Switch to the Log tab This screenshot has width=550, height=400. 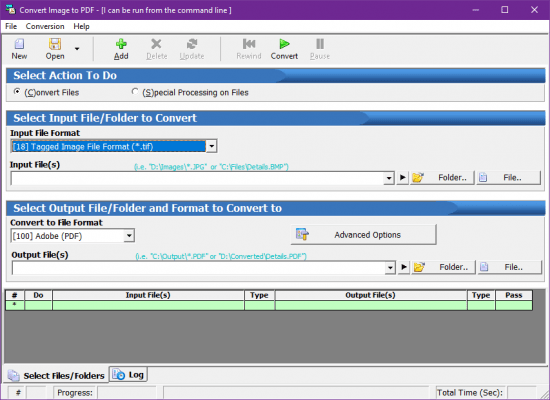coord(128,375)
